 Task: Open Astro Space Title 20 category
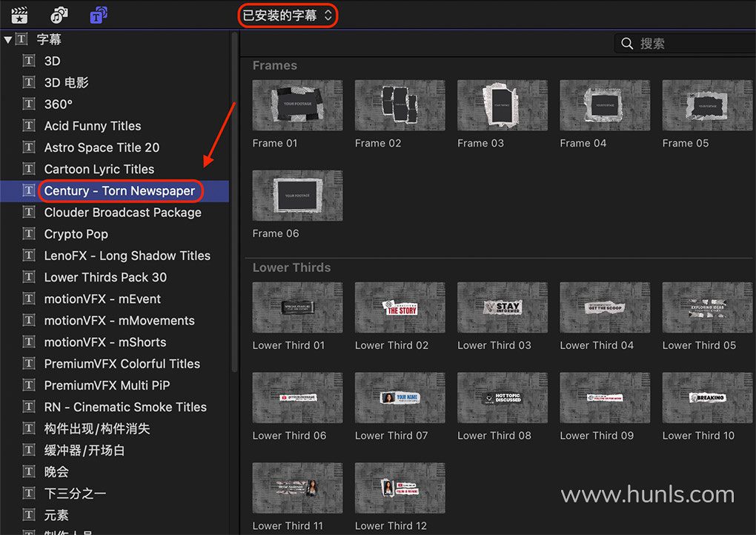click(102, 147)
